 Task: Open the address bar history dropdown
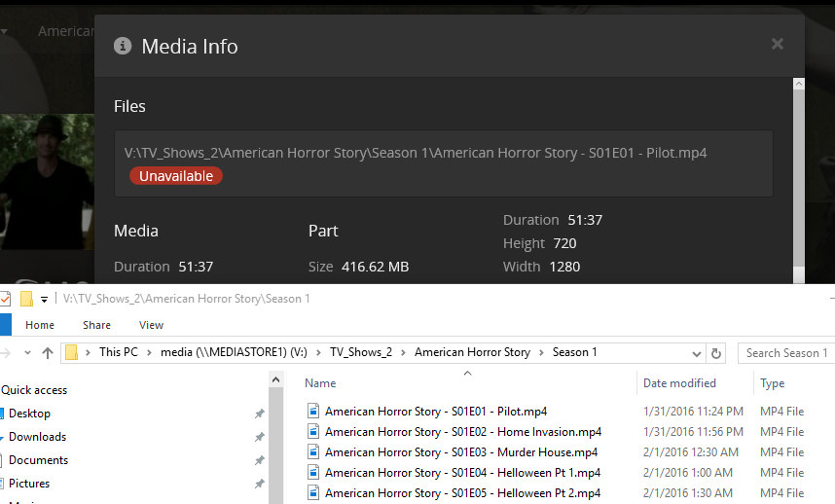(x=696, y=354)
